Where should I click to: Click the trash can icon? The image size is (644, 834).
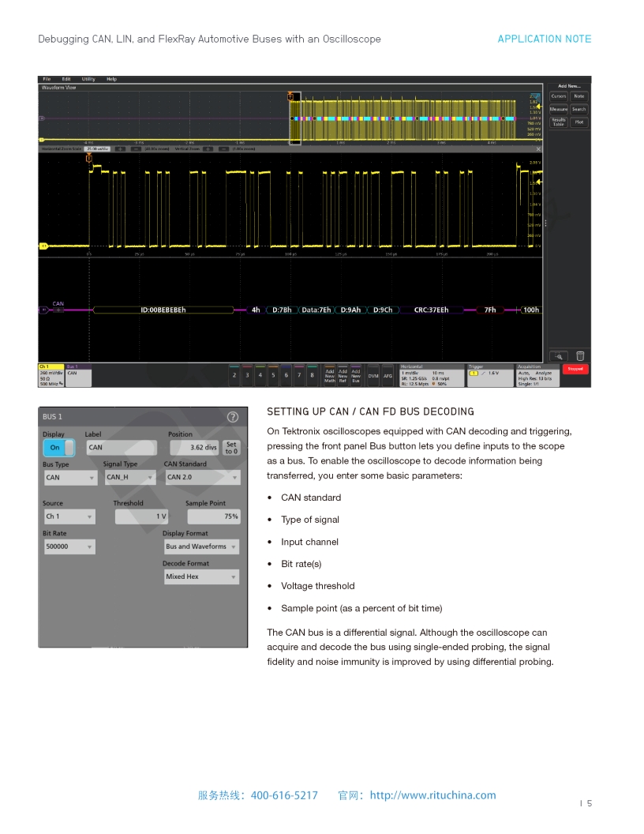580,356
